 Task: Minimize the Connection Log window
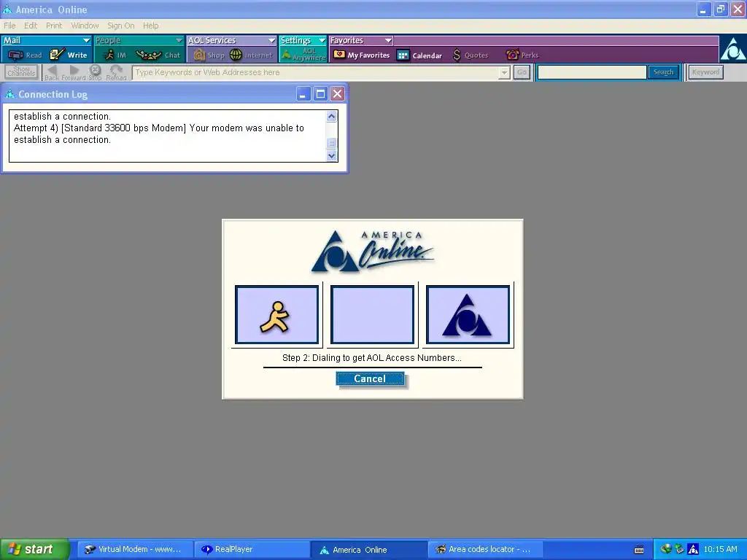point(303,94)
